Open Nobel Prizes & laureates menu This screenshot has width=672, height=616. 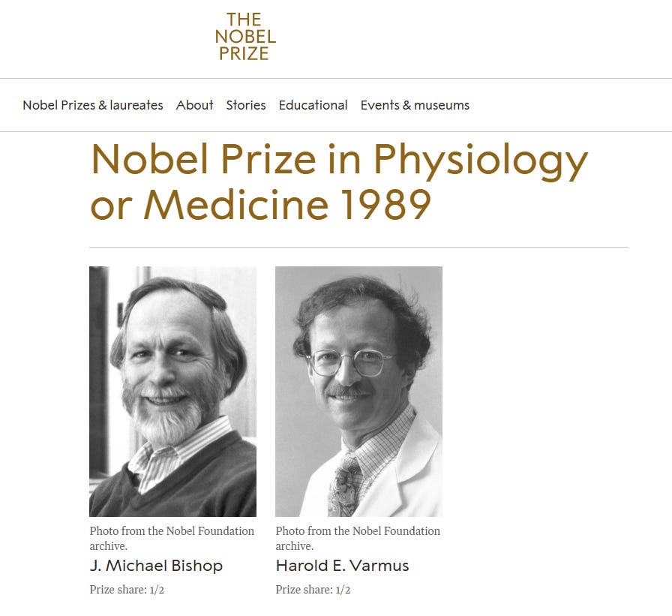pos(93,105)
